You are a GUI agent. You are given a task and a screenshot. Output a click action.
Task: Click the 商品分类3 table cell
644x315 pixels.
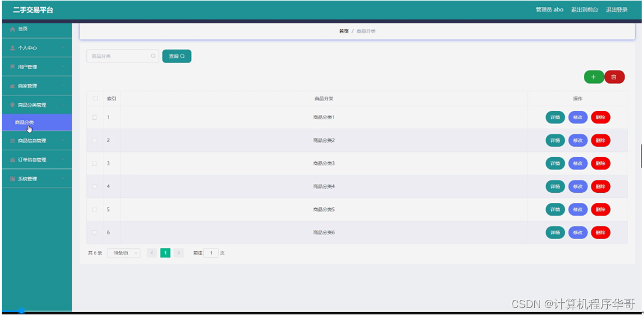[x=323, y=163]
